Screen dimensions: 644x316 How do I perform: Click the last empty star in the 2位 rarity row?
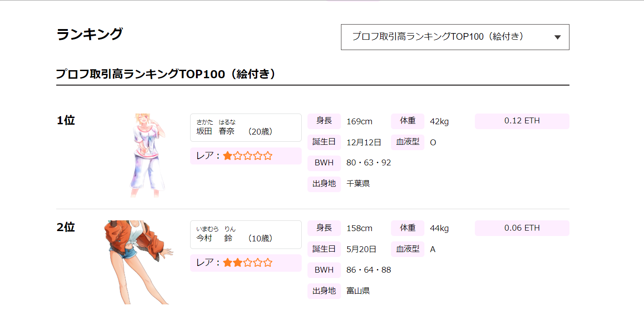268,263
